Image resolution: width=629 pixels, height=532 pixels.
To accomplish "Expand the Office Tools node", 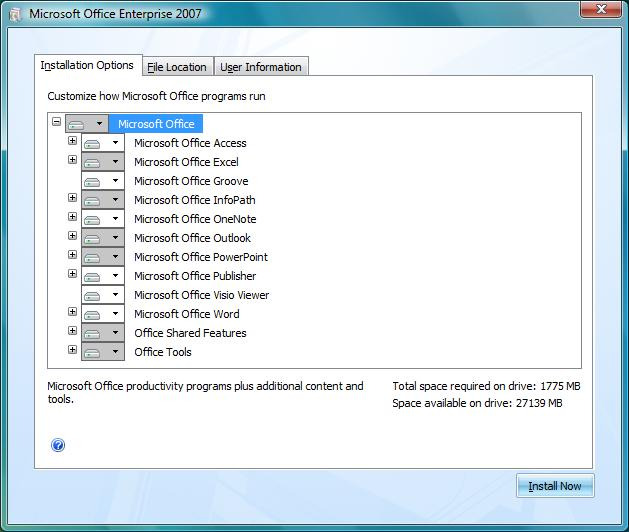I will pyautogui.click(x=72, y=349).
